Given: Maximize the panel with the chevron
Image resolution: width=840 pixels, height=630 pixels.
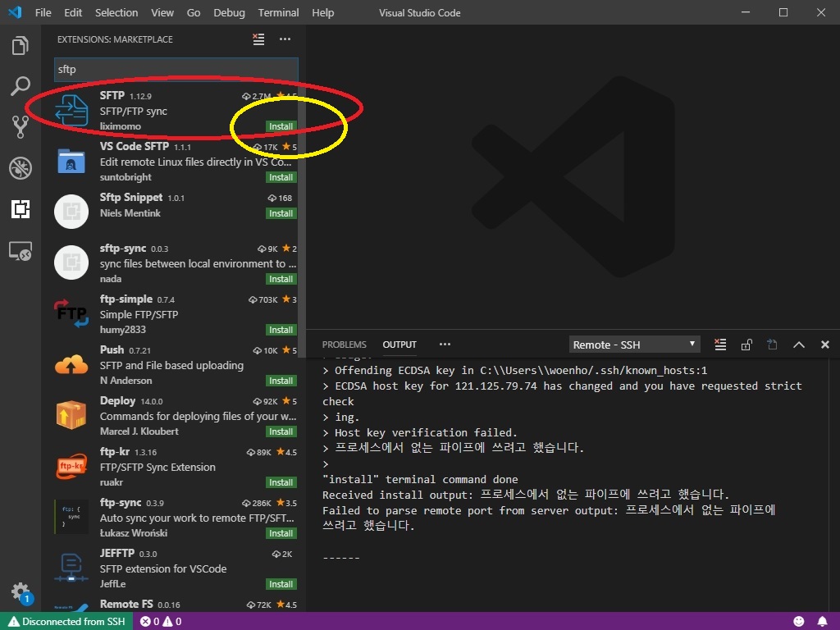Looking at the screenshot, I should (799, 345).
